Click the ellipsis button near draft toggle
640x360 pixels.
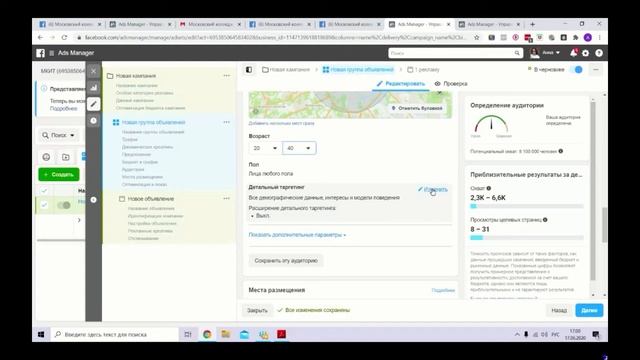pyautogui.click(x=596, y=70)
